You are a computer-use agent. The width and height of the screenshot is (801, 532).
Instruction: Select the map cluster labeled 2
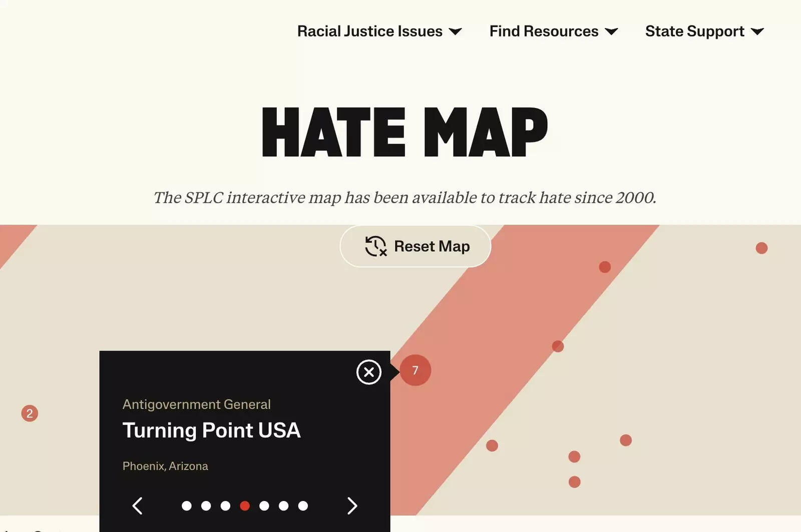[x=29, y=413]
